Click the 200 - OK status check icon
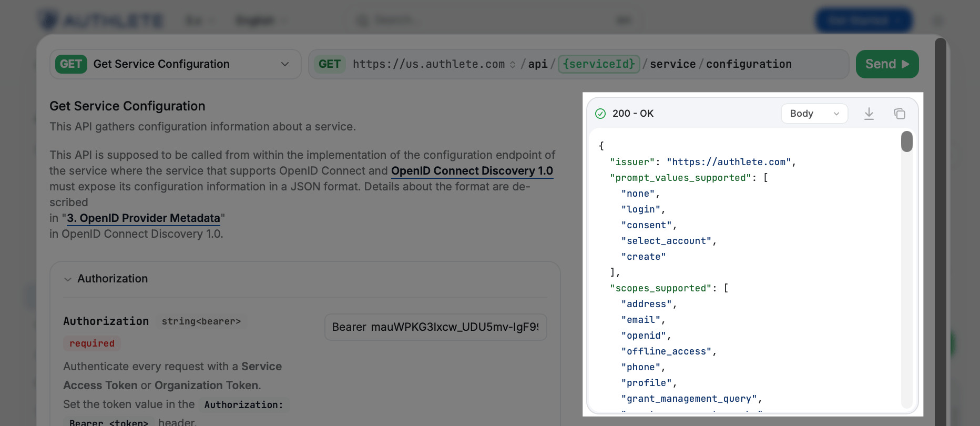This screenshot has width=980, height=426. pyautogui.click(x=600, y=114)
